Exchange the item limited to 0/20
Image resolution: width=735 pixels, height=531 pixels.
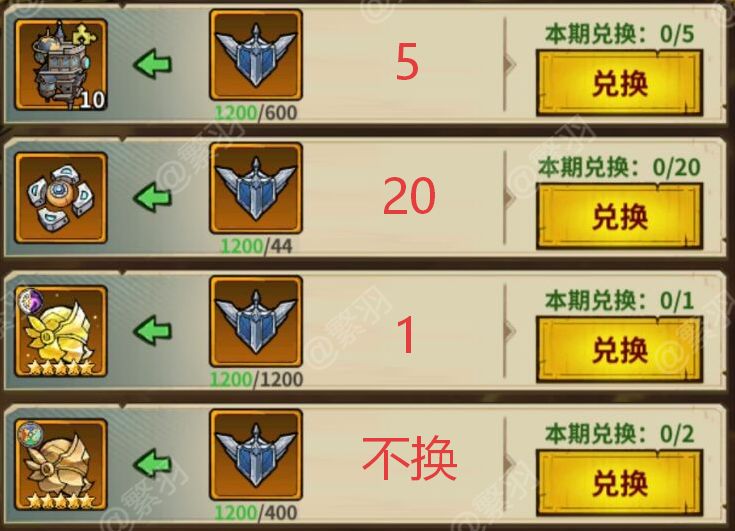click(x=619, y=217)
